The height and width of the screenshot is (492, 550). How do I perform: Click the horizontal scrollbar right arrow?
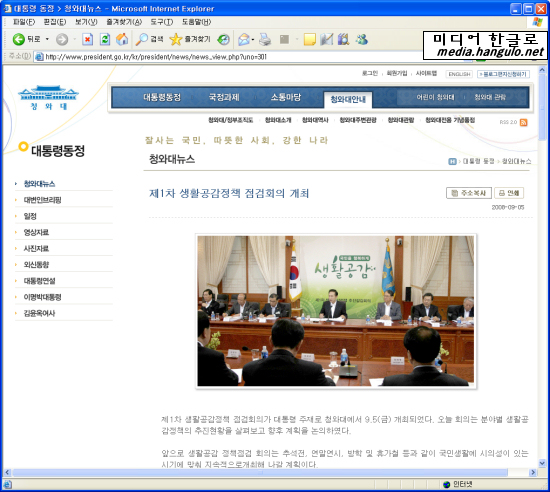pyautogui.click(x=533, y=472)
